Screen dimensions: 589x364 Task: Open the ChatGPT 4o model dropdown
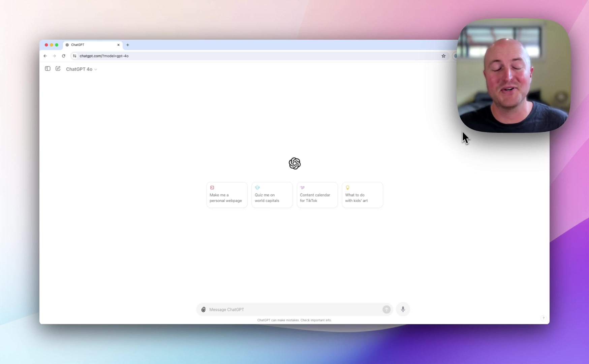[82, 69]
